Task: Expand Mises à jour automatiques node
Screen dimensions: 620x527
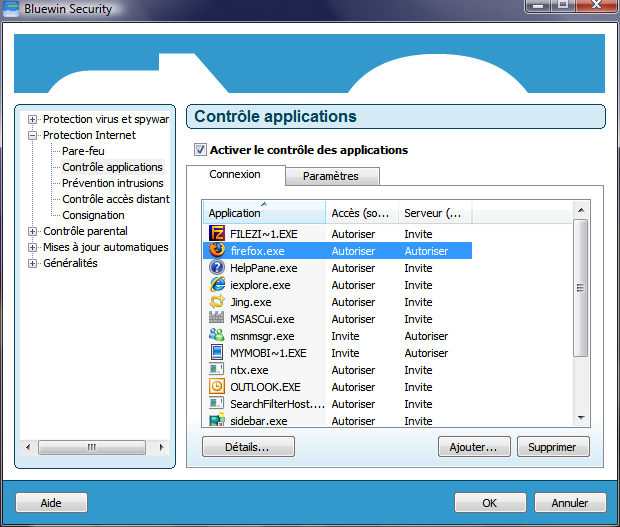Action: [32, 247]
